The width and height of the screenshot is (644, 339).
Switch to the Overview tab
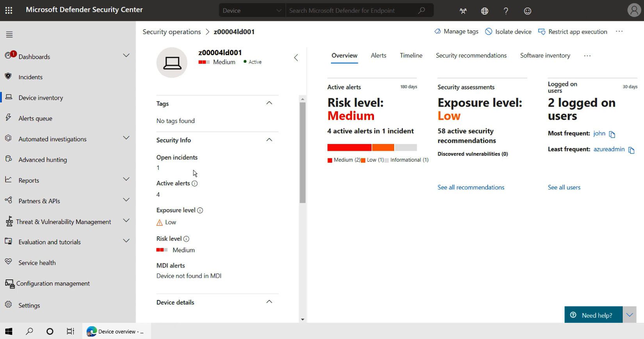pyautogui.click(x=344, y=55)
